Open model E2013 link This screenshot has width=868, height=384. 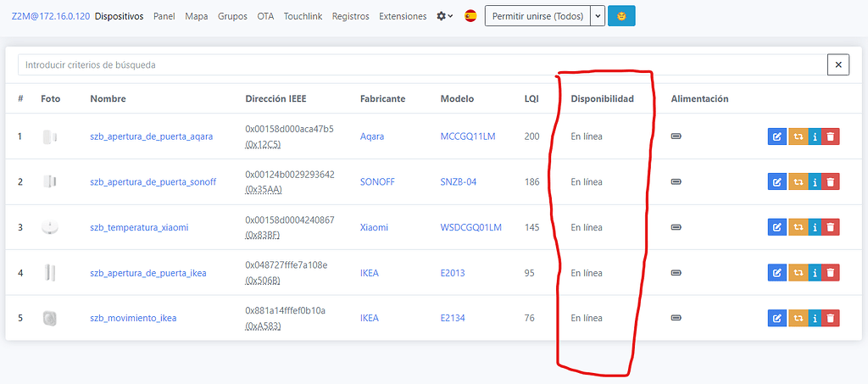[453, 273]
